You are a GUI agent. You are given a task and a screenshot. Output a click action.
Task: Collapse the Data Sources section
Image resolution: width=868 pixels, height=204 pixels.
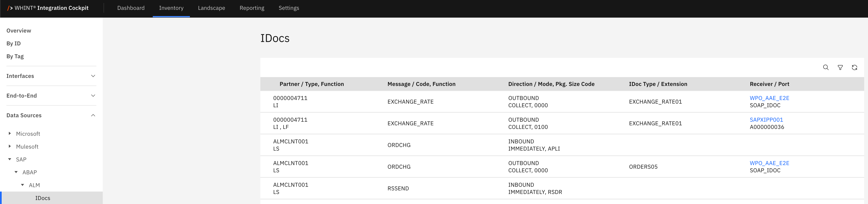[93, 115]
